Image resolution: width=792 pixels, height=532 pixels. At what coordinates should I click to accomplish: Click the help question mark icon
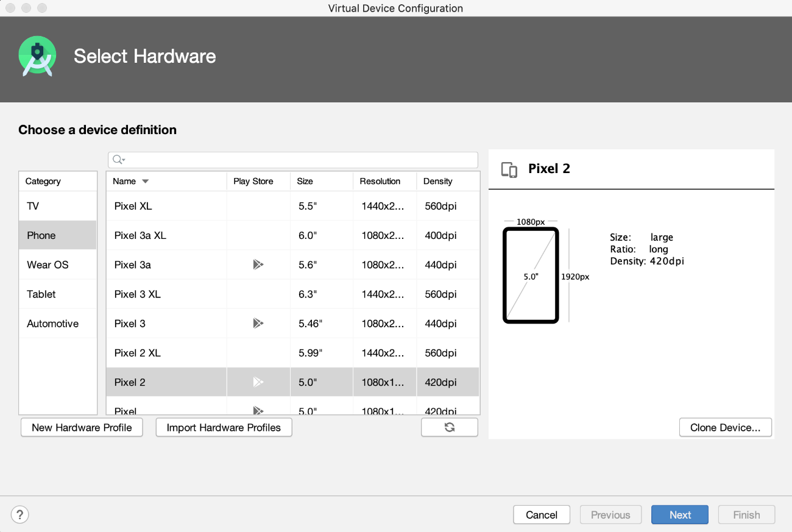point(20,515)
